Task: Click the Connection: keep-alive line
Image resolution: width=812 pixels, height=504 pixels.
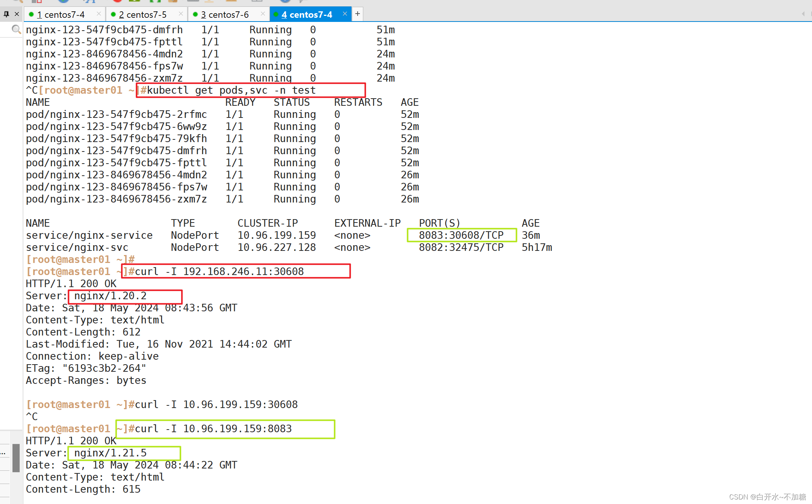Action: pyautogui.click(x=92, y=356)
